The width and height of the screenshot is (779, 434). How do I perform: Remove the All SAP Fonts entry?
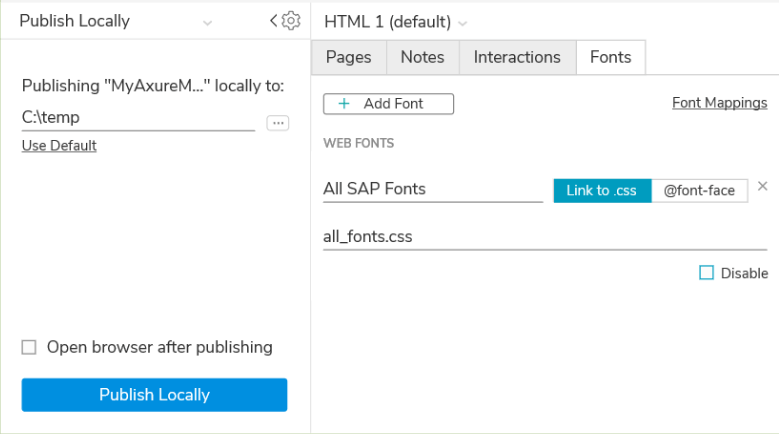(x=763, y=186)
